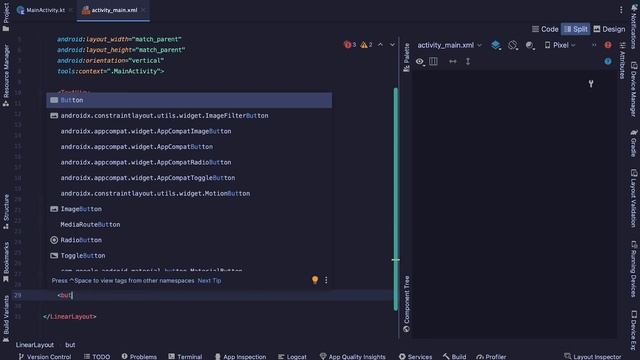Select ImageFilterButton completion suggestion
The image size is (640, 360).
coord(189,116)
